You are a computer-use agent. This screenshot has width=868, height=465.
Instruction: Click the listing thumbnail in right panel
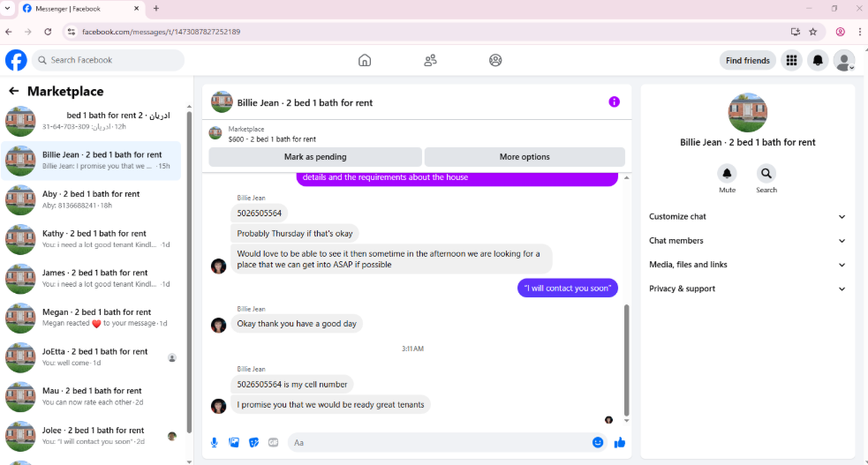747,113
